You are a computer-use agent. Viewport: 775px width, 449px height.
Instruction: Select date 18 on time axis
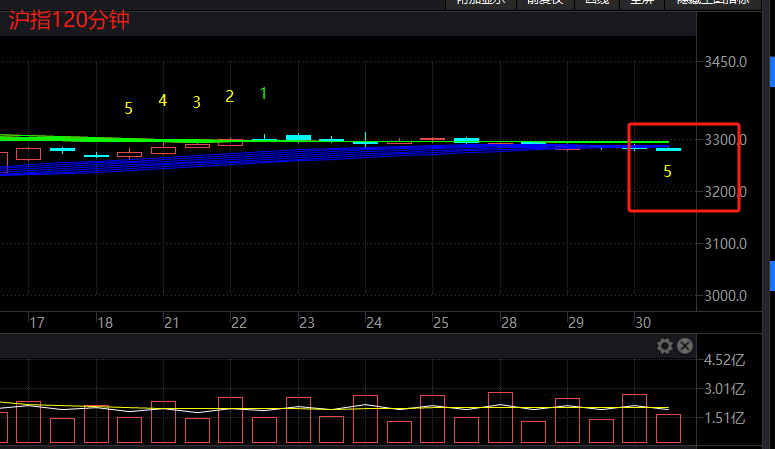click(x=105, y=323)
